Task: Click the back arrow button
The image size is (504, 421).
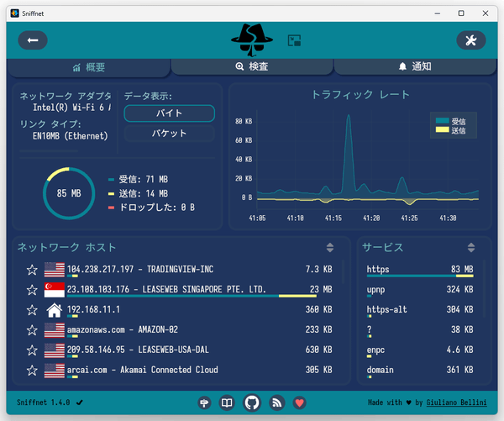Action: [33, 40]
